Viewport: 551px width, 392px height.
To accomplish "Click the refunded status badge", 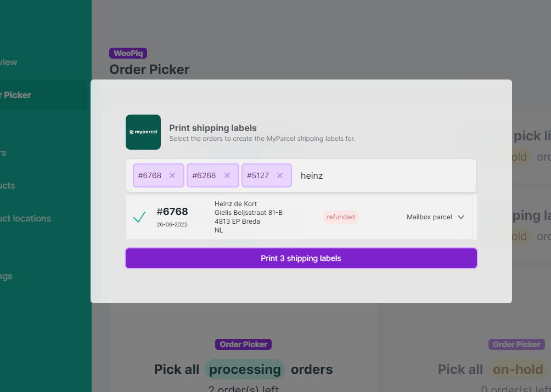I will [341, 217].
